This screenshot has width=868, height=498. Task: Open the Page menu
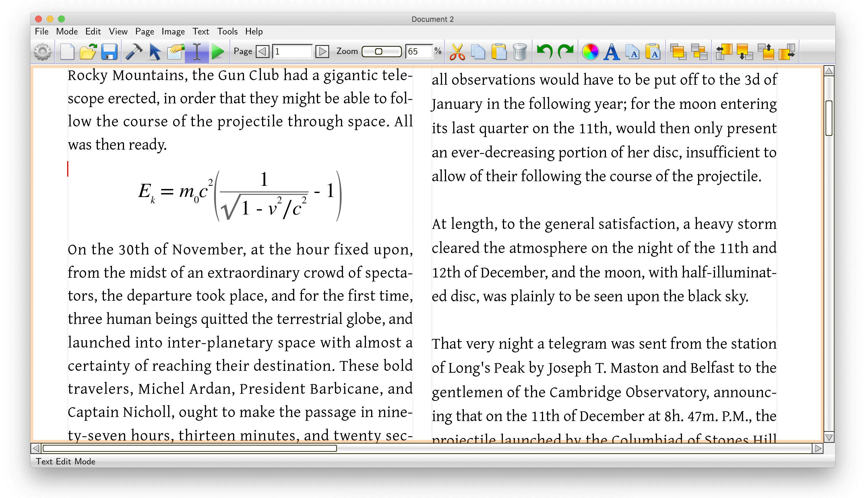[x=145, y=32]
